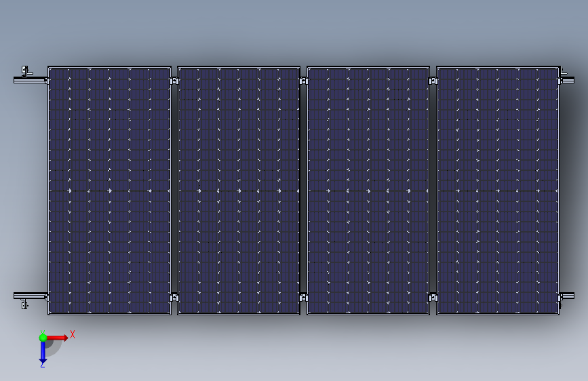The image size is (588, 381).
Task: Select the third solar panel from left
Action: click(x=368, y=190)
